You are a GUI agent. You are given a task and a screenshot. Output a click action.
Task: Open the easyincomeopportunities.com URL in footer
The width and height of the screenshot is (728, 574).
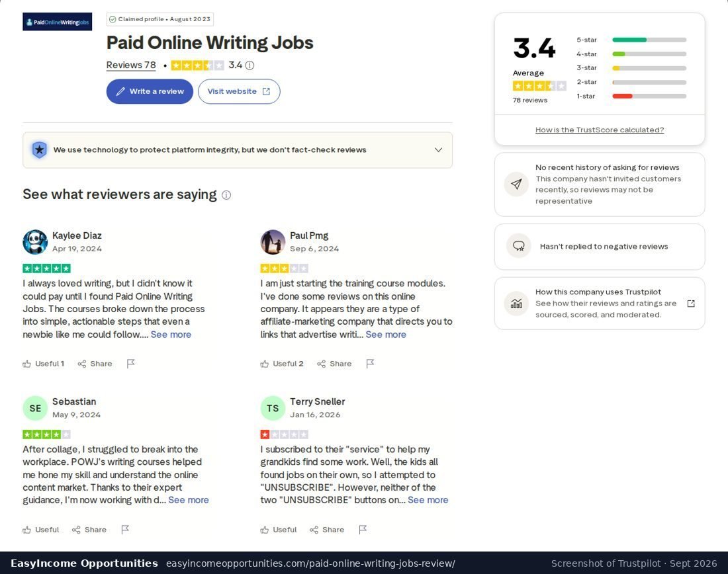(x=310, y=563)
